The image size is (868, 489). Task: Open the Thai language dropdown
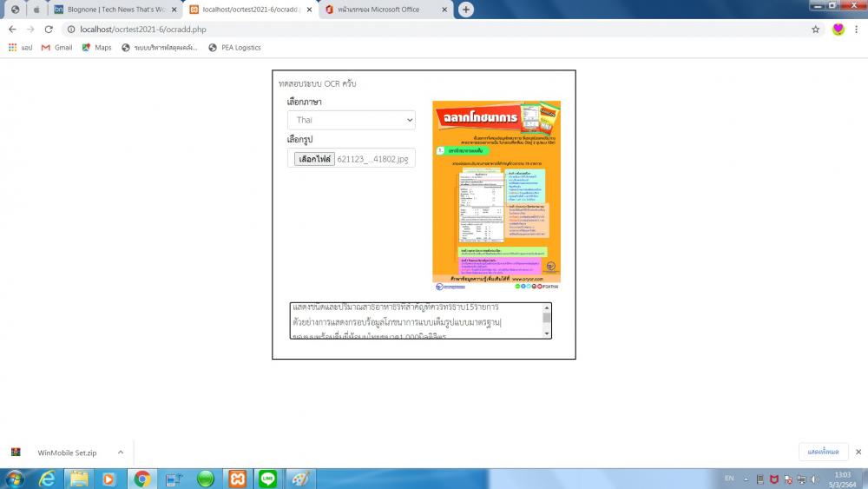pyautogui.click(x=352, y=120)
